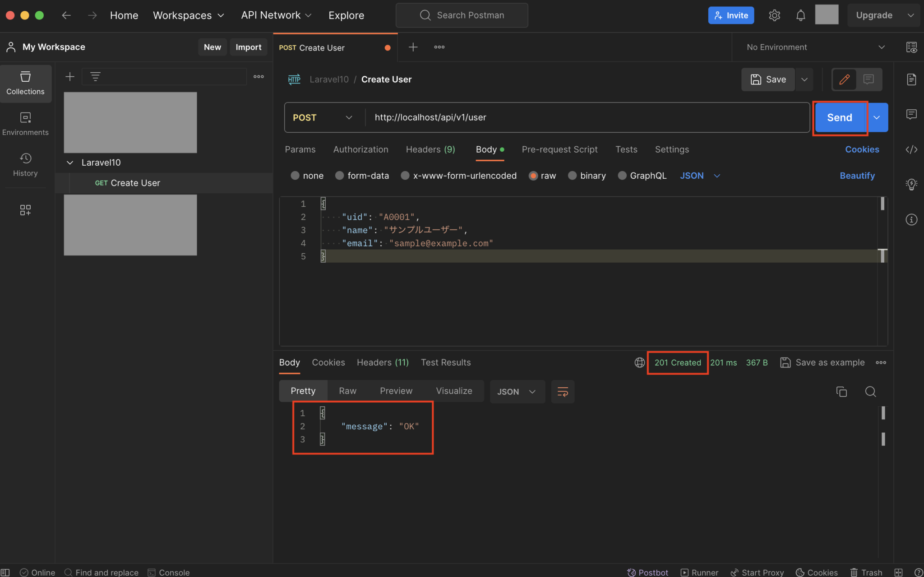This screenshot has width=924, height=577.
Task: Select the Collections sidebar icon
Action: pyautogui.click(x=25, y=83)
